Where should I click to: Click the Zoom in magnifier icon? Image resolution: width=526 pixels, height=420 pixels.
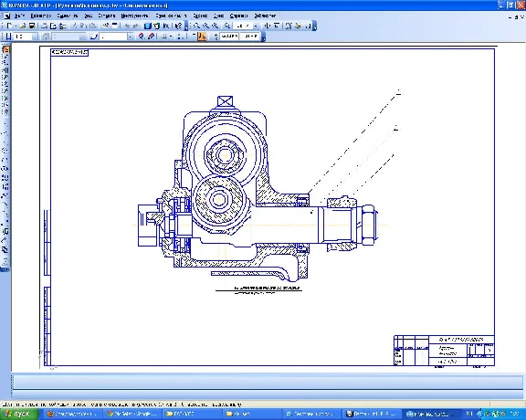coord(205,26)
